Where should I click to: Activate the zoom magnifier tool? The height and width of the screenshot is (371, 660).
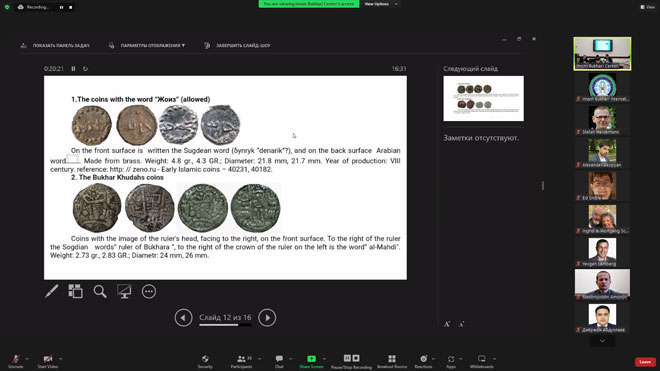[100, 291]
